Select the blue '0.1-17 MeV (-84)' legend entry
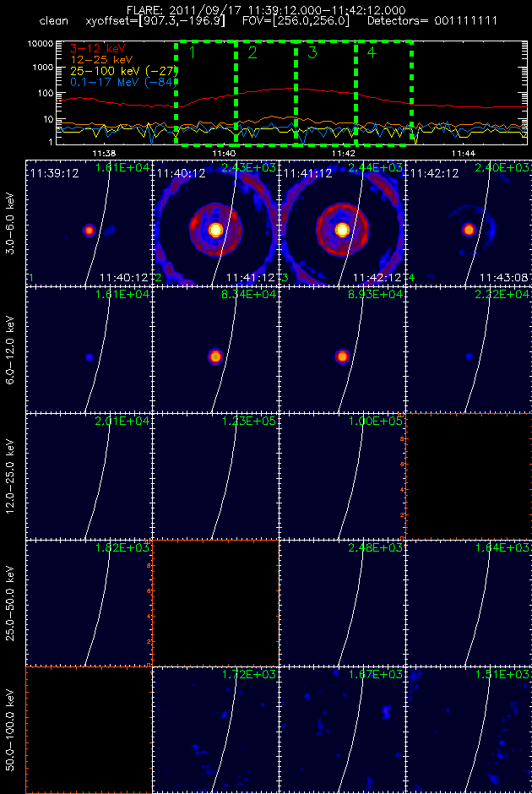The width and height of the screenshot is (532, 794). pyautogui.click(x=124, y=82)
